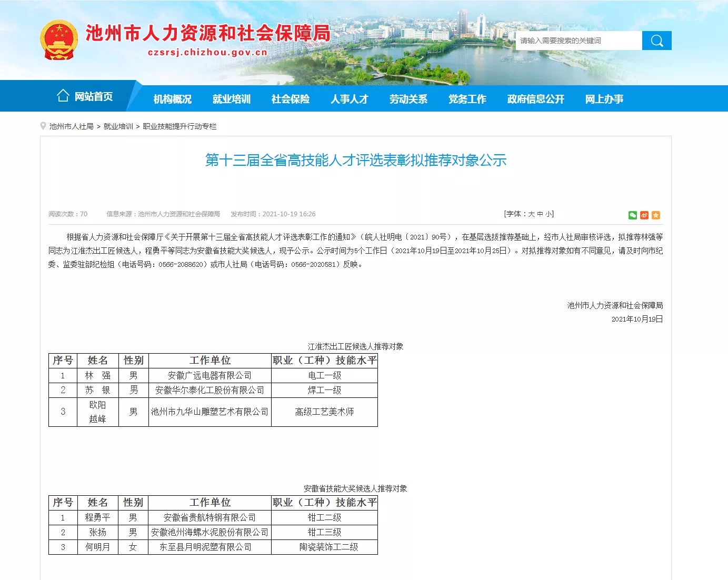Focus the keyword search input field
728x580 pixels.
point(579,41)
